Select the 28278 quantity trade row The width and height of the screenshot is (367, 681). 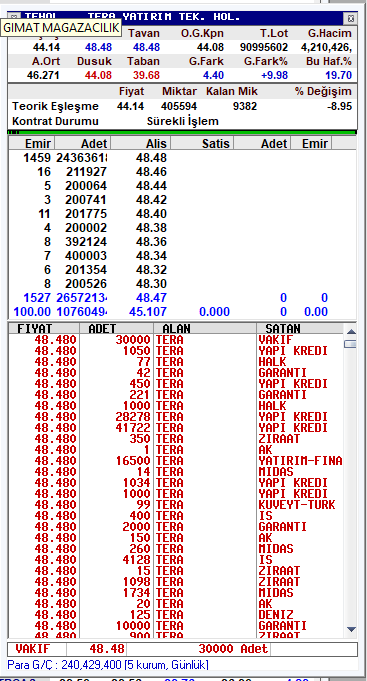point(176,417)
